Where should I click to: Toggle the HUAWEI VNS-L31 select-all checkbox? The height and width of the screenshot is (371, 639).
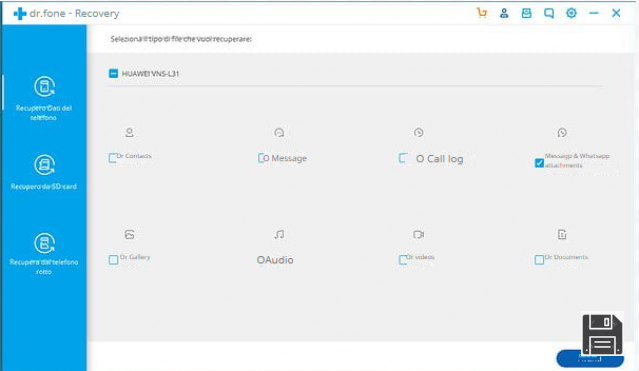coord(113,73)
